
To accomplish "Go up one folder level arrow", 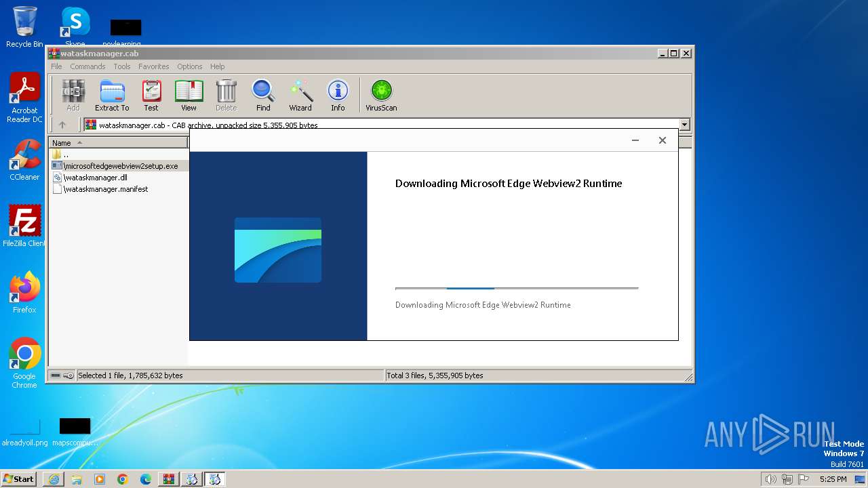I will [x=62, y=125].
